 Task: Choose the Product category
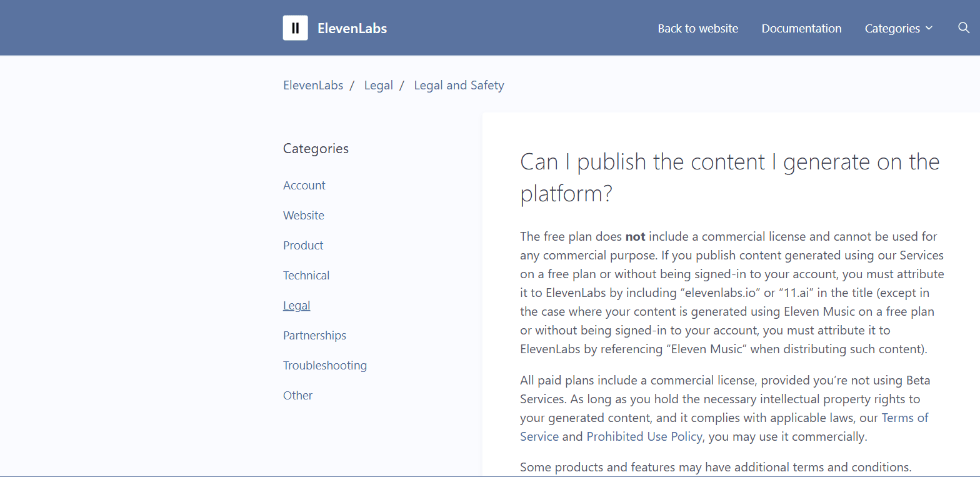(303, 246)
